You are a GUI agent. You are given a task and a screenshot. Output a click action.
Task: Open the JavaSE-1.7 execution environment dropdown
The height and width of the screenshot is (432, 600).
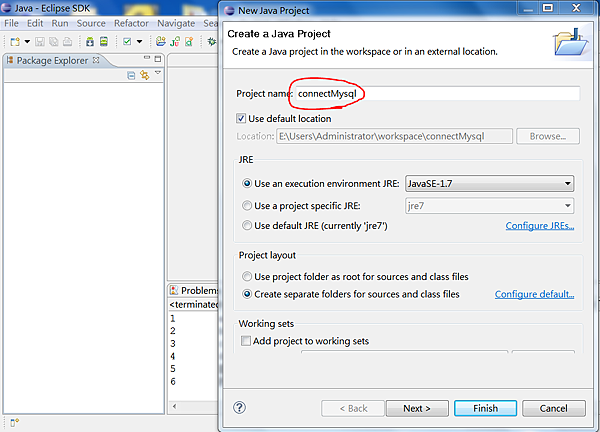pyautogui.click(x=489, y=184)
